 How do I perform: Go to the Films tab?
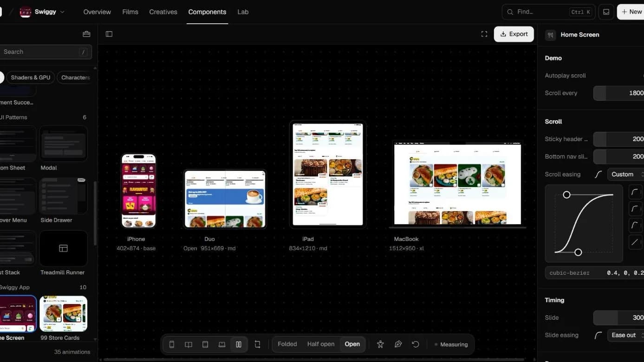(x=130, y=12)
